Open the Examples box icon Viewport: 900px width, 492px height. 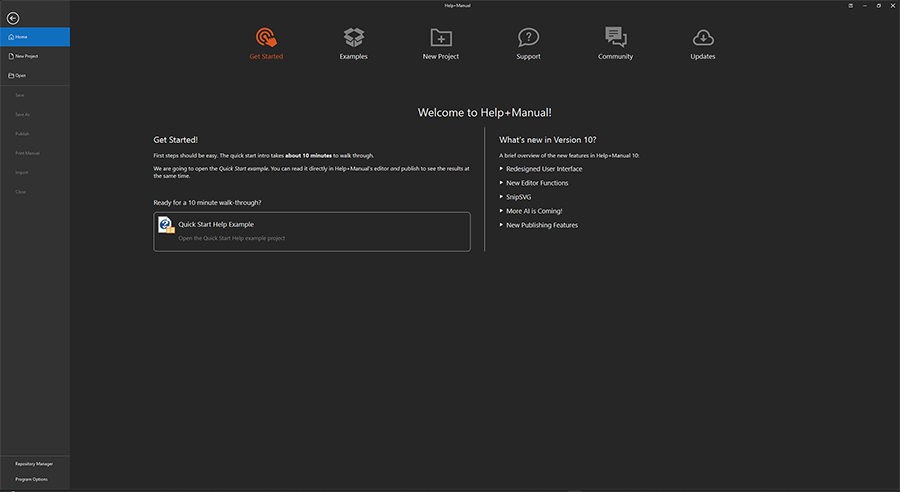[354, 37]
